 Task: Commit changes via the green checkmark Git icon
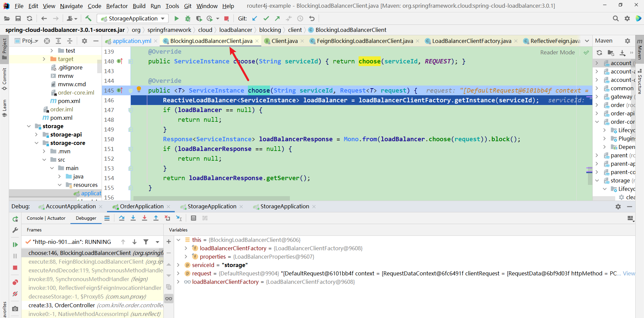point(266,18)
